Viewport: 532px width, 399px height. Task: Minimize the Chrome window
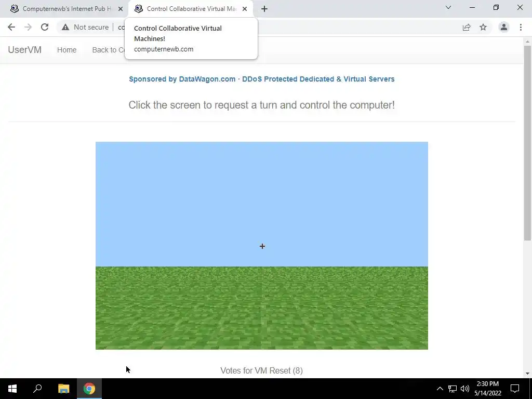(472, 7)
